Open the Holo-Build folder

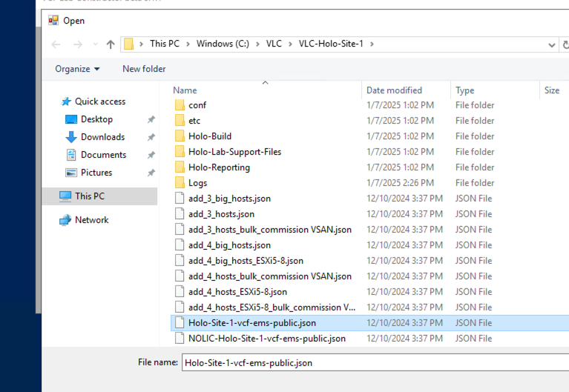(209, 136)
